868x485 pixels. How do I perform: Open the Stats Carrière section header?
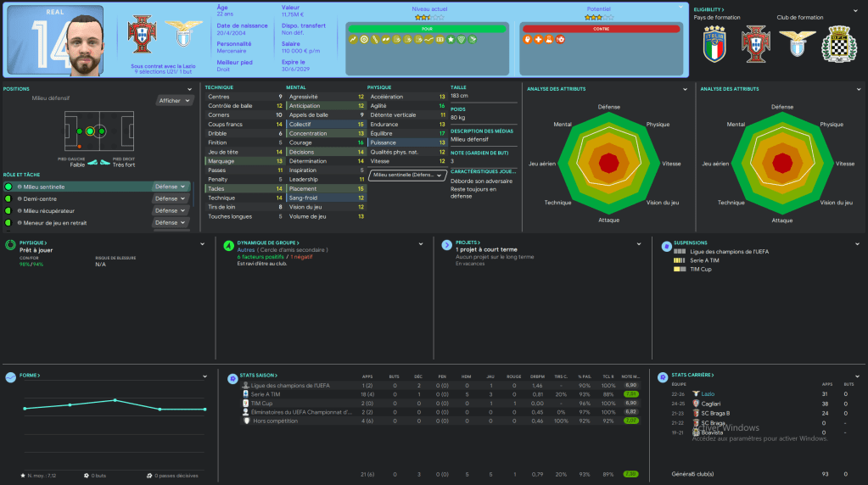[692, 374]
